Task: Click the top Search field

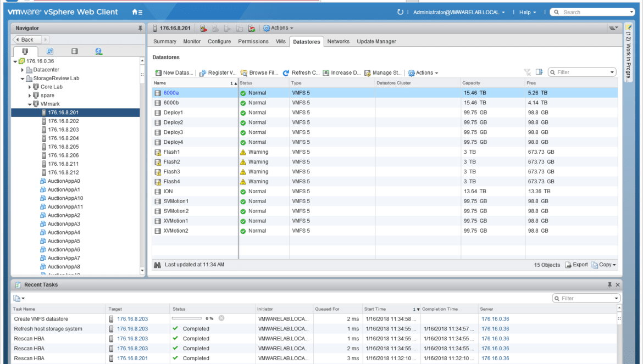Action: pos(592,12)
